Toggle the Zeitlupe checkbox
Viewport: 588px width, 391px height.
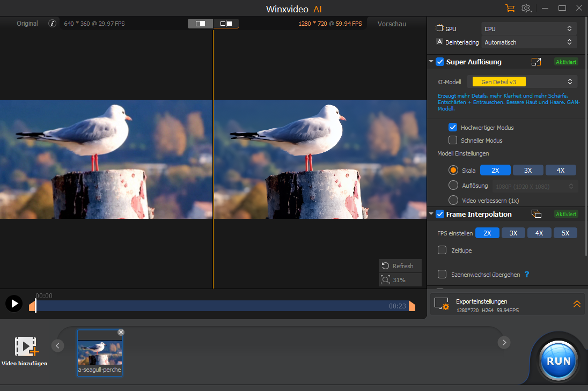[442, 250]
